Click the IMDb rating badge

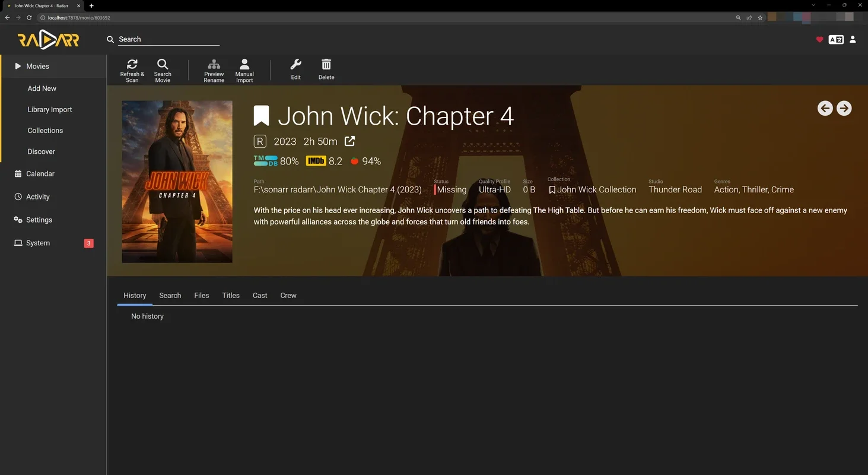point(316,161)
